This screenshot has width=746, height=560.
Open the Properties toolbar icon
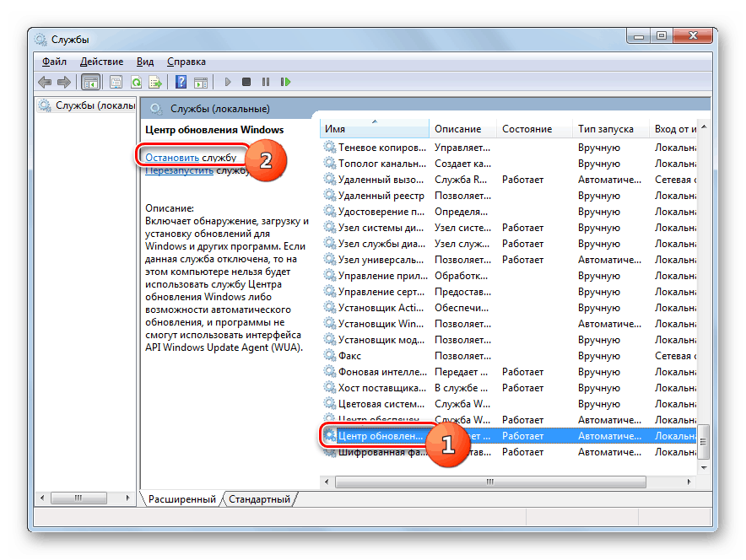click(x=116, y=82)
